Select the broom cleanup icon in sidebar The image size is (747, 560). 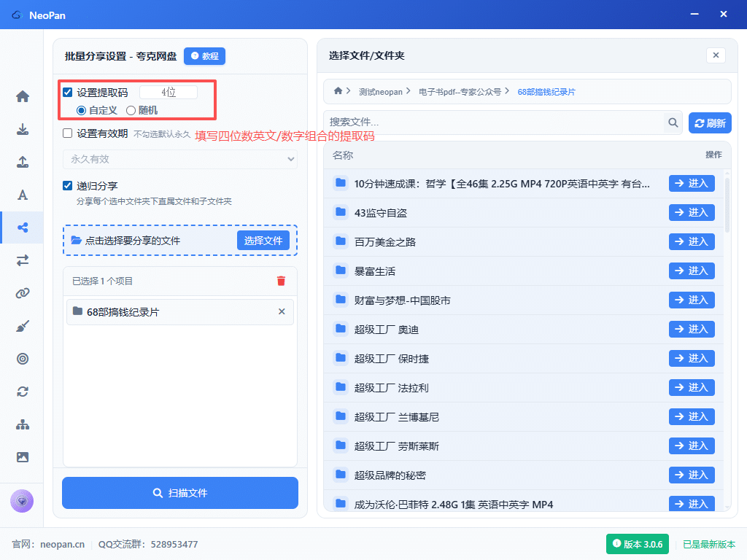pyautogui.click(x=23, y=326)
